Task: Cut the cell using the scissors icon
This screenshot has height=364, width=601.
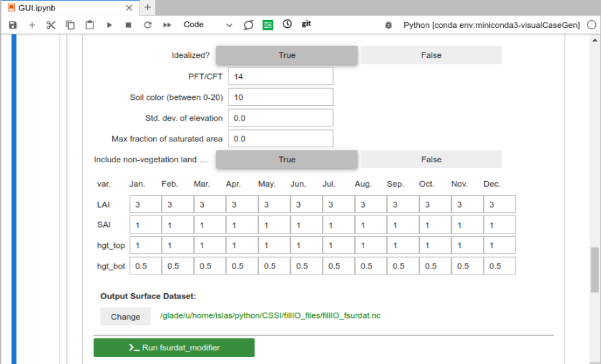Action: tap(51, 25)
